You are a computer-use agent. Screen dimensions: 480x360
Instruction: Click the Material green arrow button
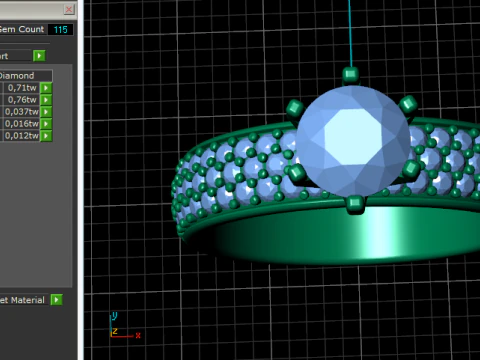[x=56, y=300]
